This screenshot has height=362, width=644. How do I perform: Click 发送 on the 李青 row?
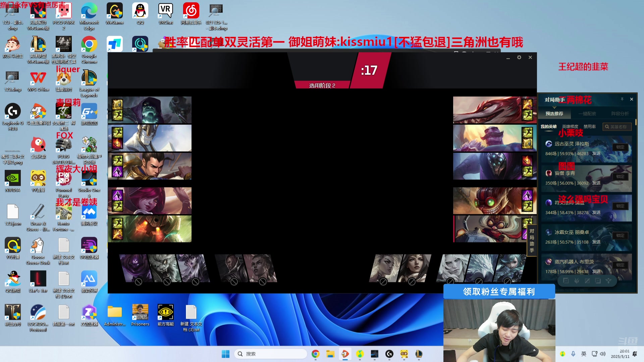tap(596, 183)
